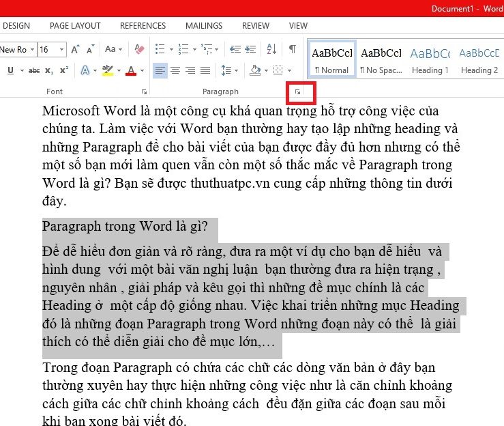Viewport: 504px width, 426px height.
Task: Open the PAGE LAYOUT tab
Action: (x=75, y=26)
